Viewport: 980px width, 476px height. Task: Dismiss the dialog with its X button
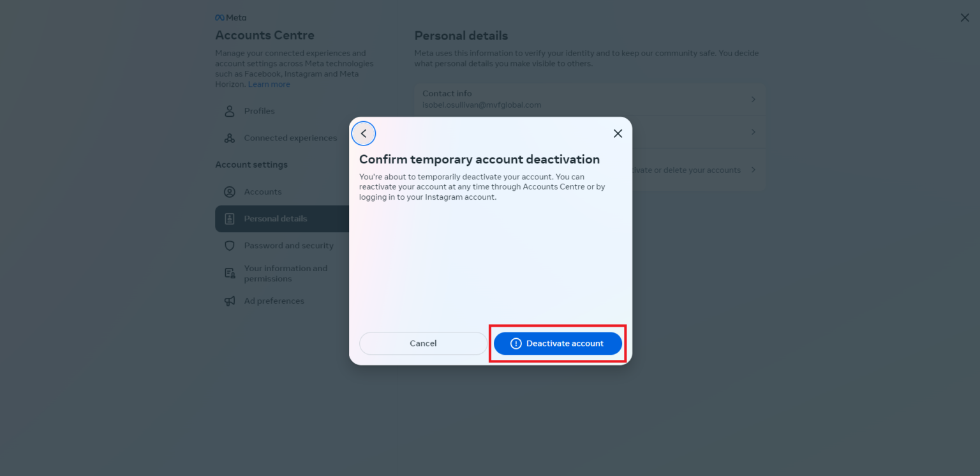click(617, 133)
